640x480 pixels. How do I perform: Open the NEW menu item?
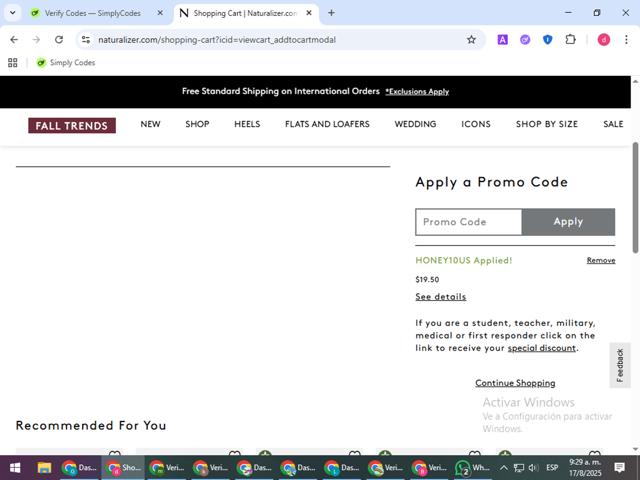pyautogui.click(x=150, y=124)
